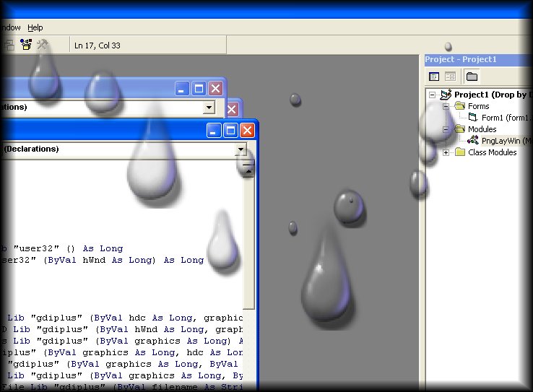533x392 pixels.
Task: Collapse the Forms folder node
Action: click(x=446, y=106)
